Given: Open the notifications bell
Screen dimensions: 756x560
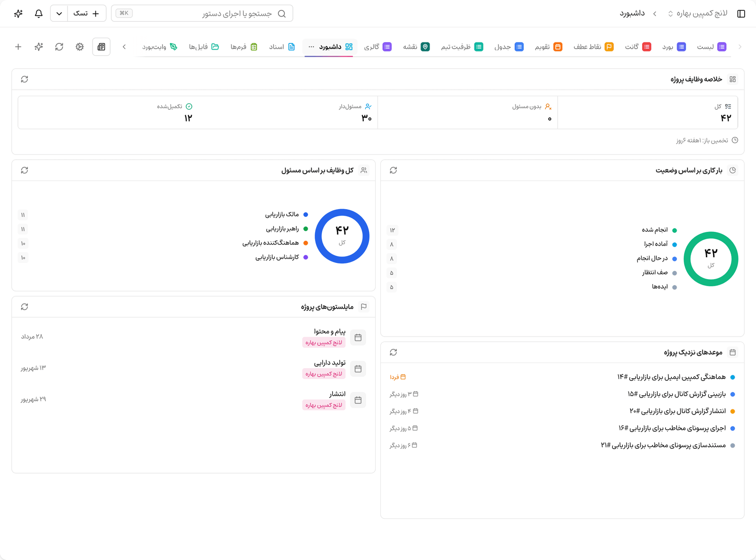Looking at the screenshot, I should 39,14.
